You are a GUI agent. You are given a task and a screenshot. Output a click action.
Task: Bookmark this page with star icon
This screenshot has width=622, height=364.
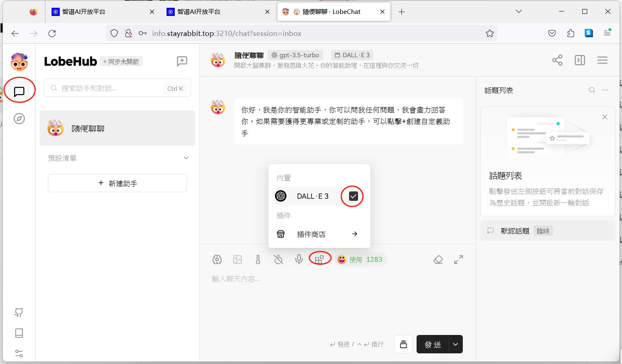tap(490, 34)
